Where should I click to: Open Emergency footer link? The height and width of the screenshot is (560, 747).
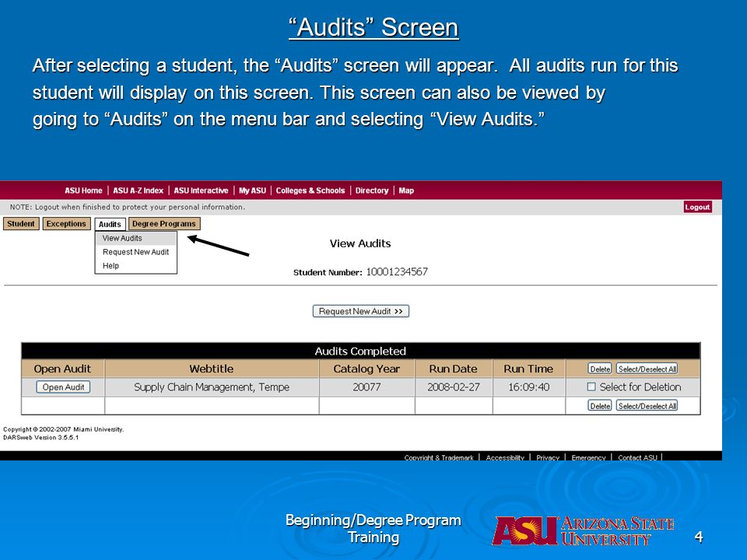pyautogui.click(x=588, y=457)
